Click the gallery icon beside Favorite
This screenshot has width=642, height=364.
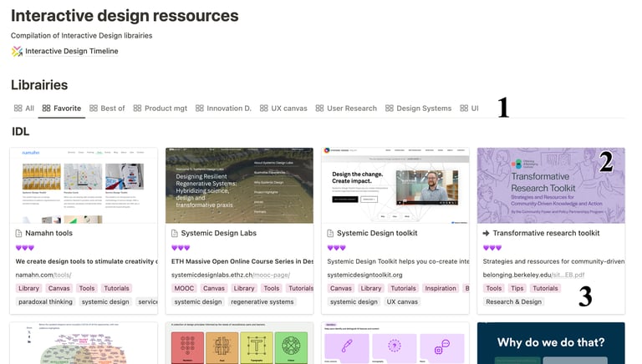coord(46,109)
